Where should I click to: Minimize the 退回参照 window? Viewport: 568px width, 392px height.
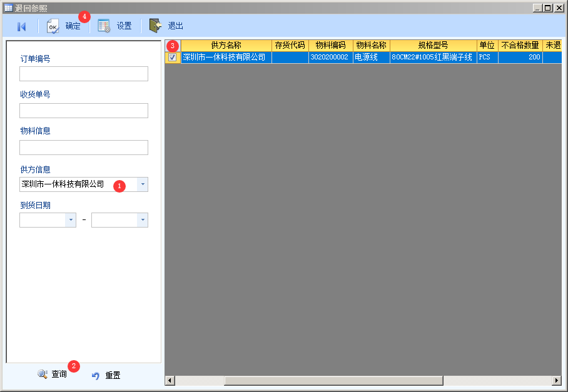coord(537,8)
